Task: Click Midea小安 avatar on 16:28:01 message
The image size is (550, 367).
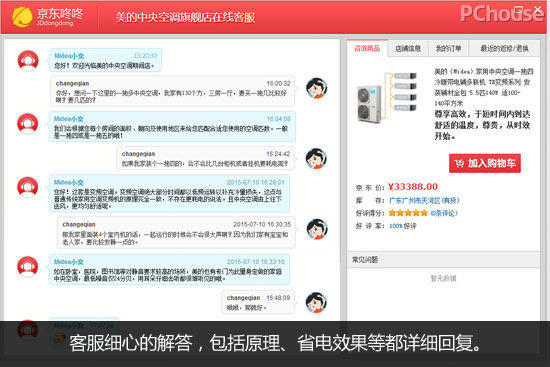Action: click(x=28, y=187)
